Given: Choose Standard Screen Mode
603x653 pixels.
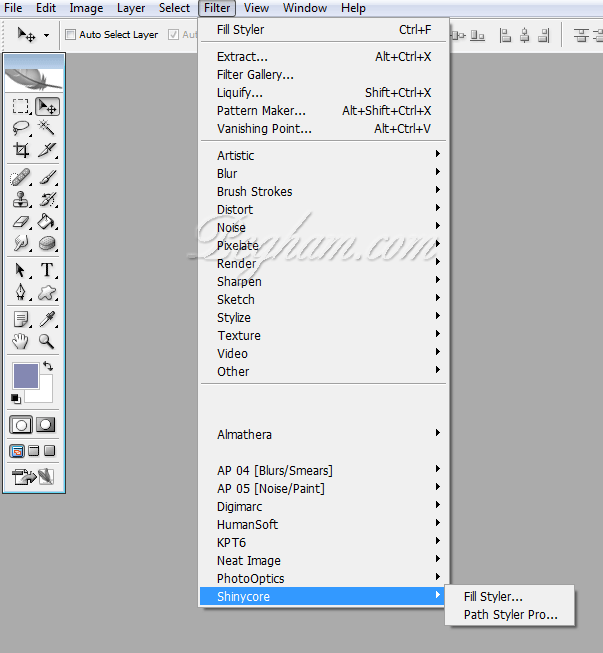Looking at the screenshot, I should [x=17, y=451].
